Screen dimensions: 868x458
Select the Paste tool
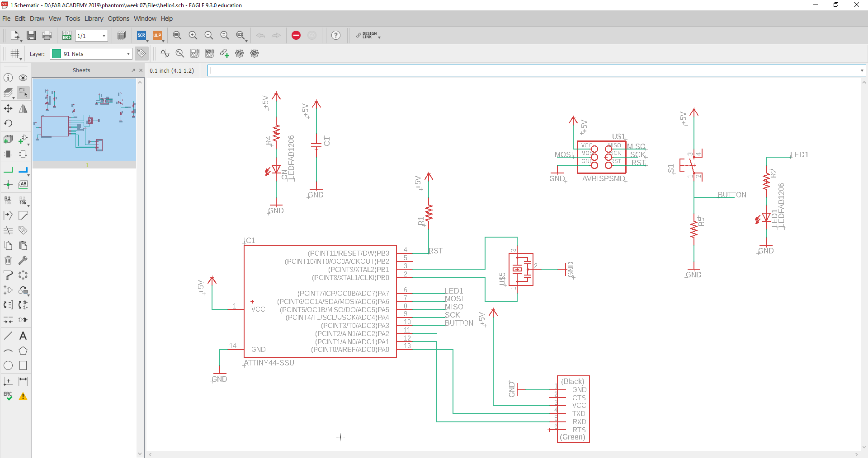[23, 245]
